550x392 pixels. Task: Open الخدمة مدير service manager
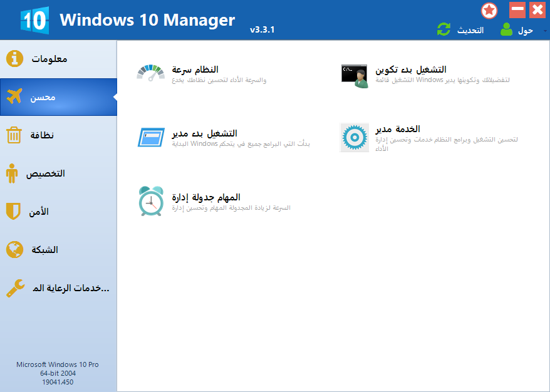click(398, 129)
